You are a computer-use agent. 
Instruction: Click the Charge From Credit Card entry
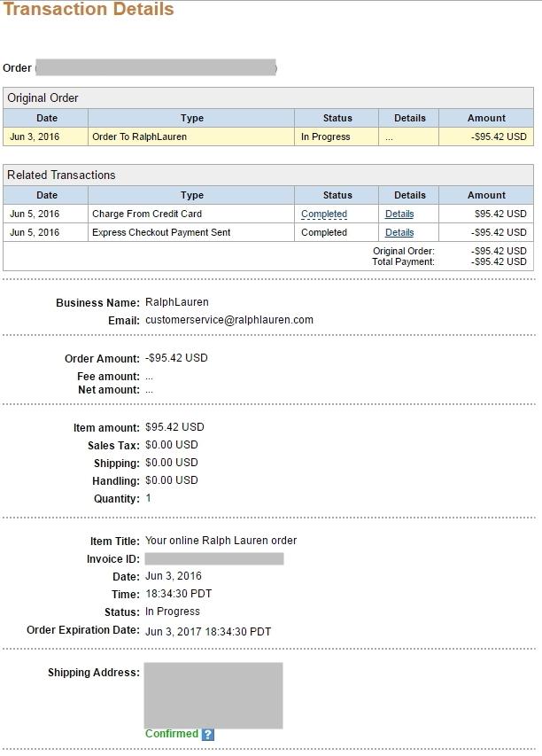coord(146,214)
